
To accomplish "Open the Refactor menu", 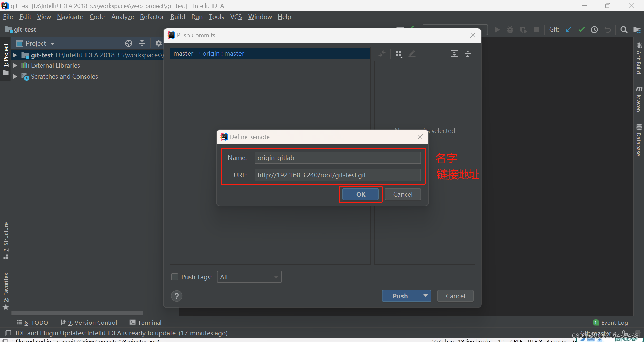I will click(152, 17).
